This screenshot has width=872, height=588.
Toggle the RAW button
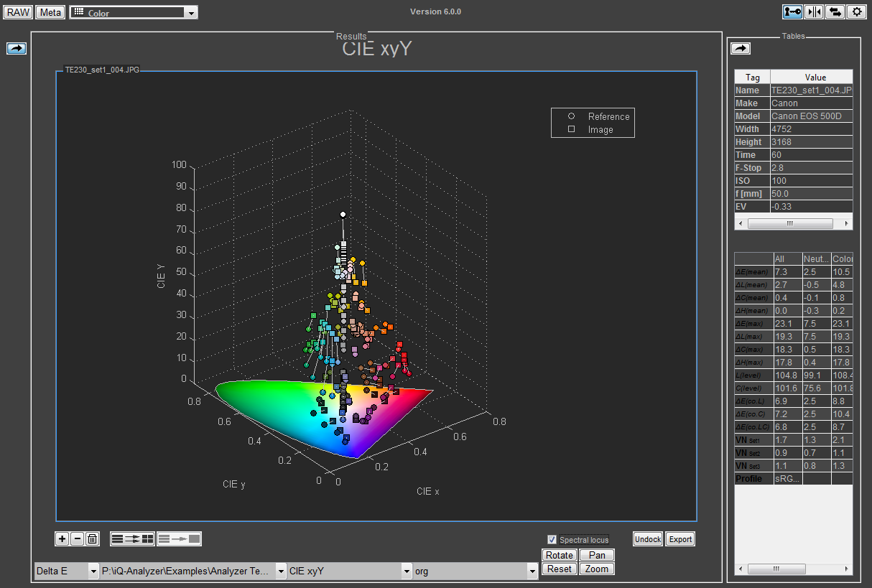tap(18, 12)
